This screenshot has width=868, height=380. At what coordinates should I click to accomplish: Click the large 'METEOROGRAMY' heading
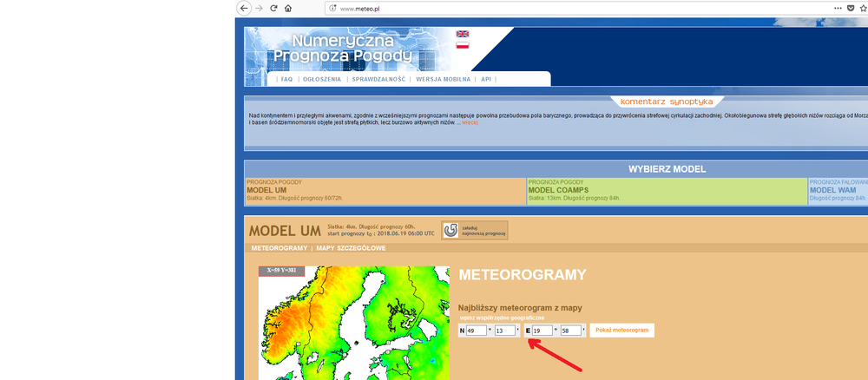pos(522,275)
